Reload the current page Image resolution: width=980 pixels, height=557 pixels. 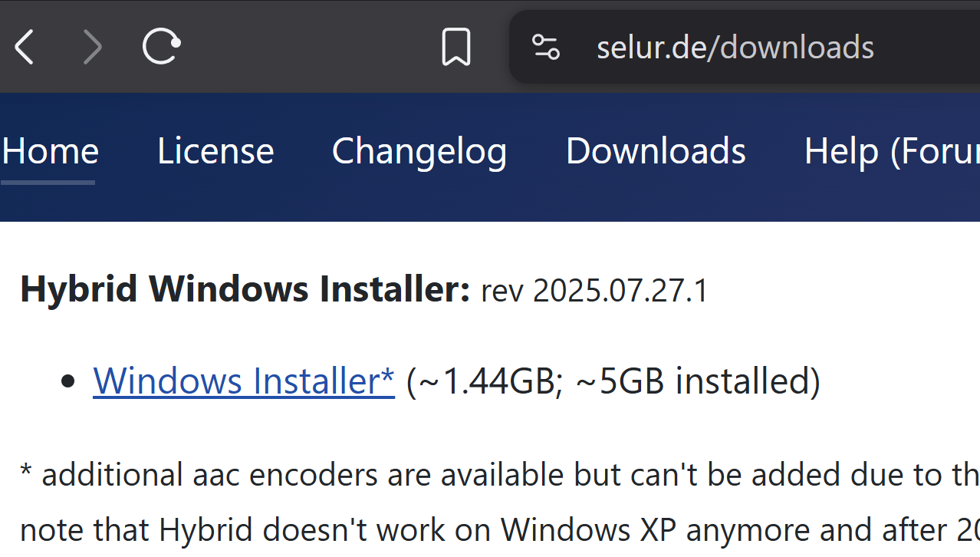coord(159,46)
